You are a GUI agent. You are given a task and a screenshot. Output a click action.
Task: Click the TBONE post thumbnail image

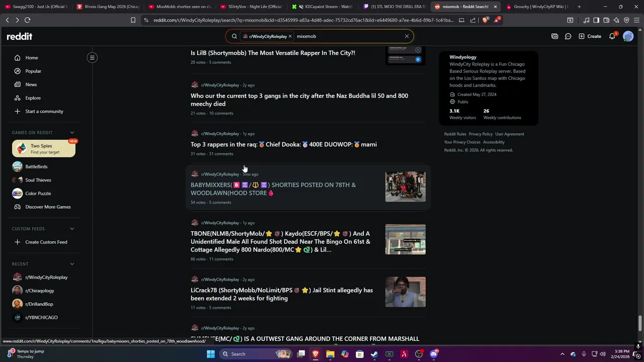point(406,239)
